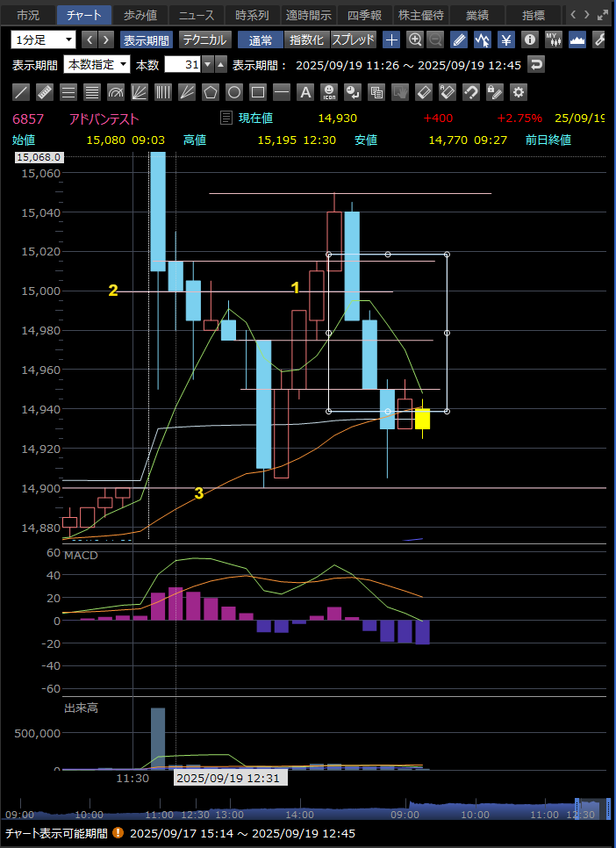
Task: Click the bar count input field
Action: [182, 64]
